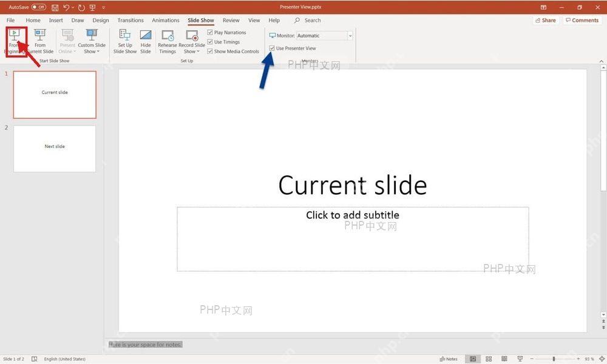Viewport: 607px width, 364px height.
Task: Switch to the Insert tab
Action: pos(56,20)
